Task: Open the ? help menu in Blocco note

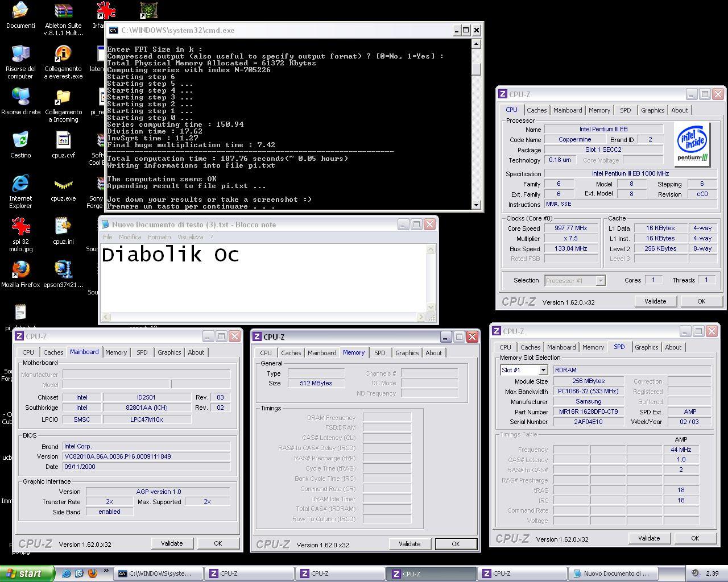Action: [x=211, y=237]
